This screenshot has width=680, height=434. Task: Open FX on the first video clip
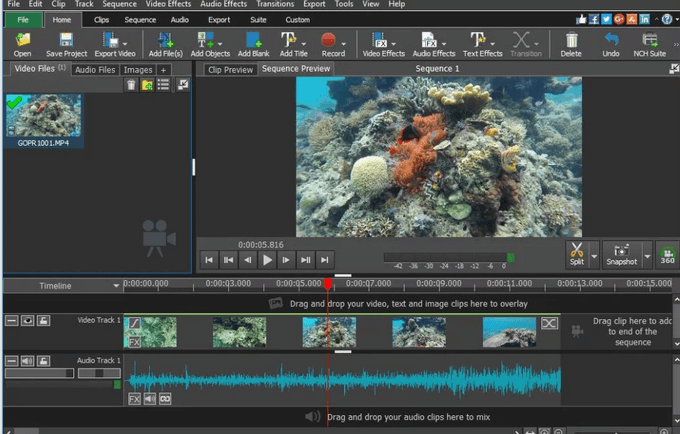[135, 341]
